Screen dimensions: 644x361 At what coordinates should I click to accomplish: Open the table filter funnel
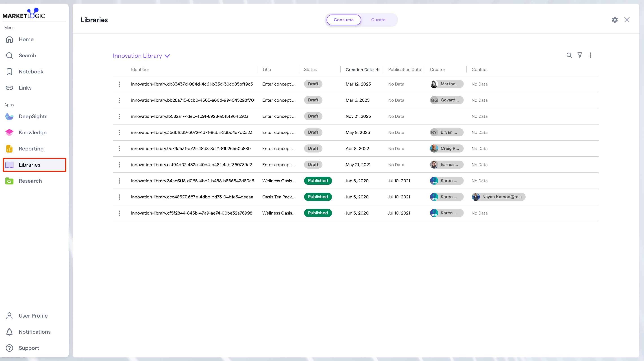[580, 55]
